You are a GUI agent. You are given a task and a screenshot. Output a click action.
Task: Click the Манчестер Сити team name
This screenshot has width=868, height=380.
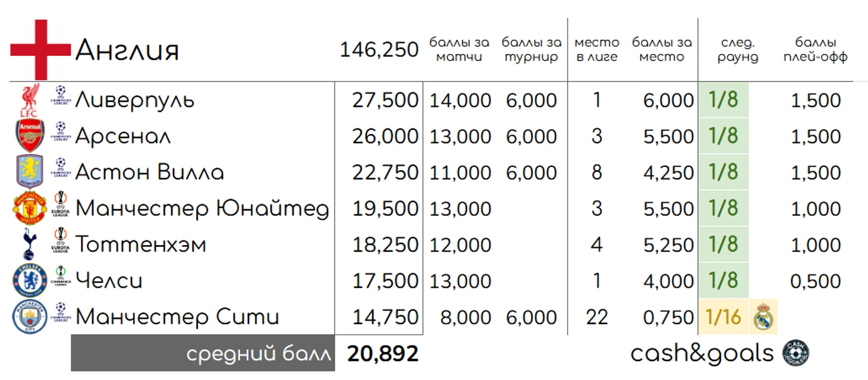pos(177,317)
